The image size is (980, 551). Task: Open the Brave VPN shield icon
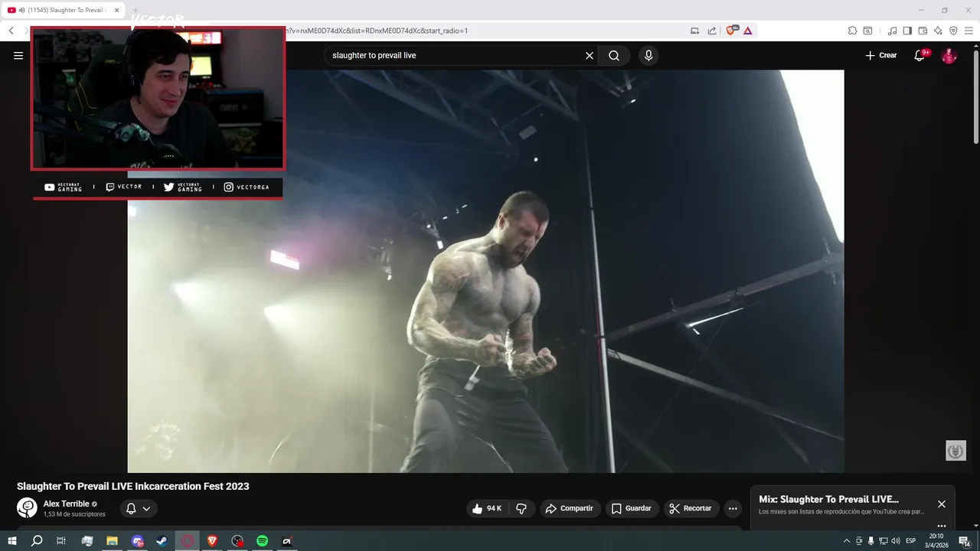(x=953, y=31)
